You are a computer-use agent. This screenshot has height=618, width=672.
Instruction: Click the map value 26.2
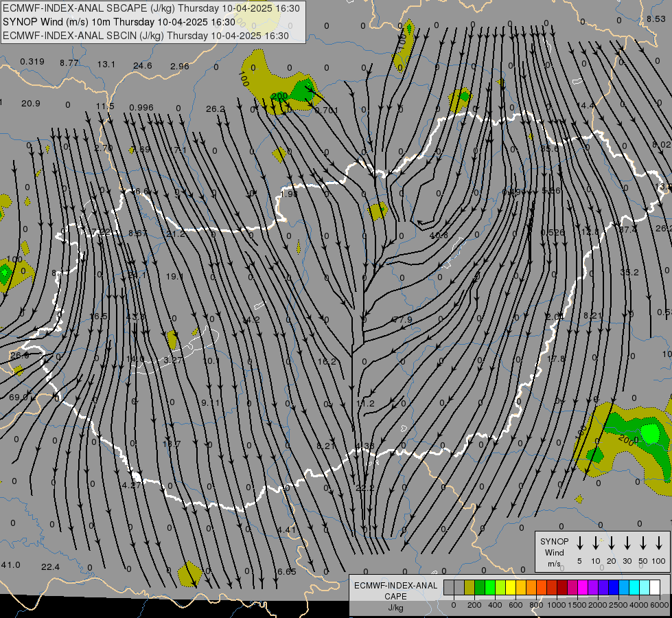(x=216, y=109)
